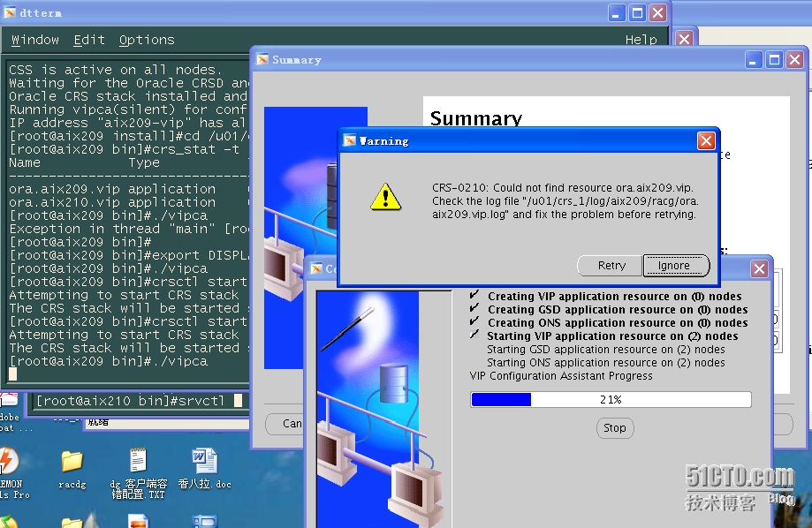Select 'Starting VIP application resource' step text
812x528 pixels.
(x=612, y=336)
